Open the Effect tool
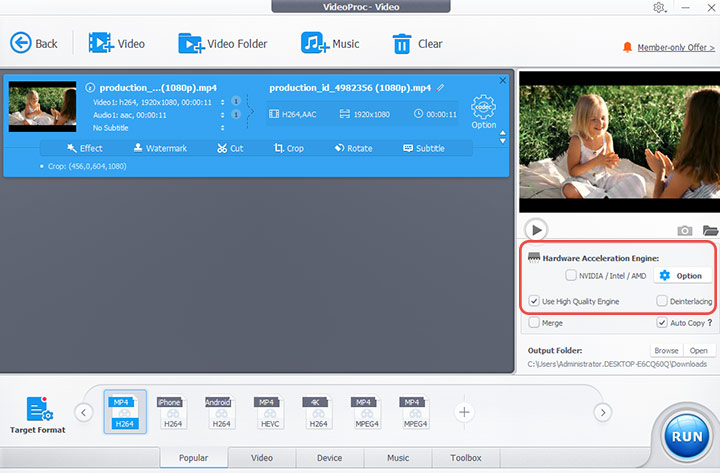 point(85,148)
